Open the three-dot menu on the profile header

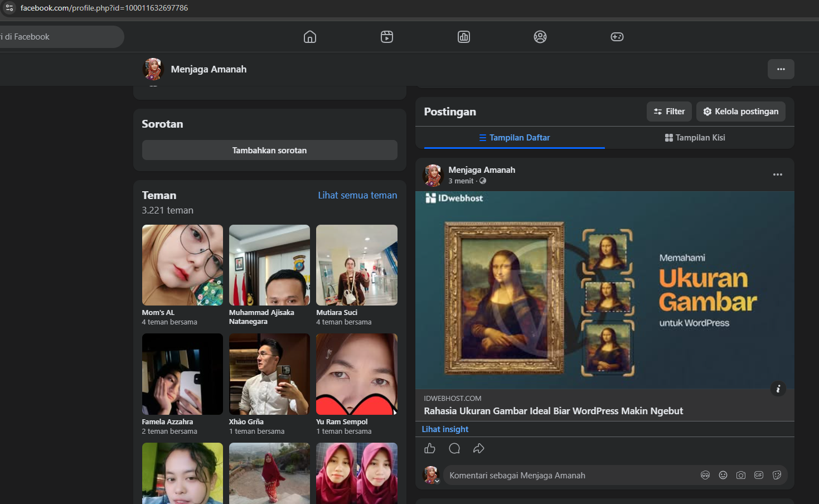pos(781,69)
